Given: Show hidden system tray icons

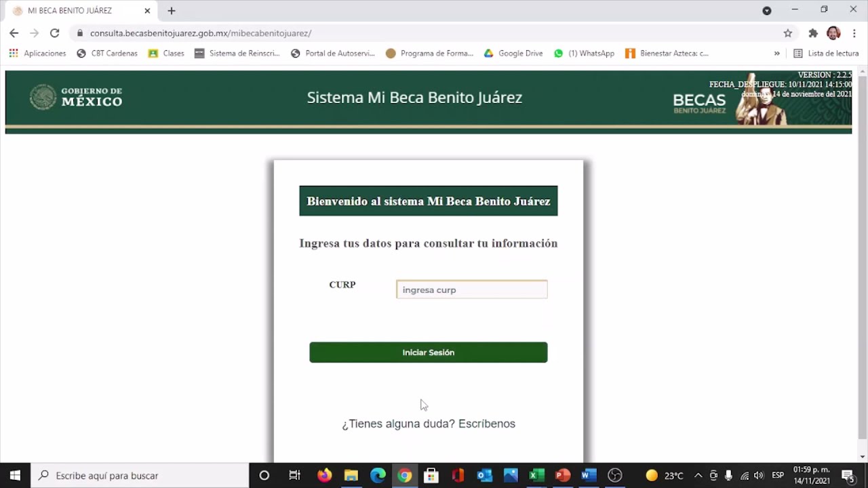Looking at the screenshot, I should (x=698, y=475).
